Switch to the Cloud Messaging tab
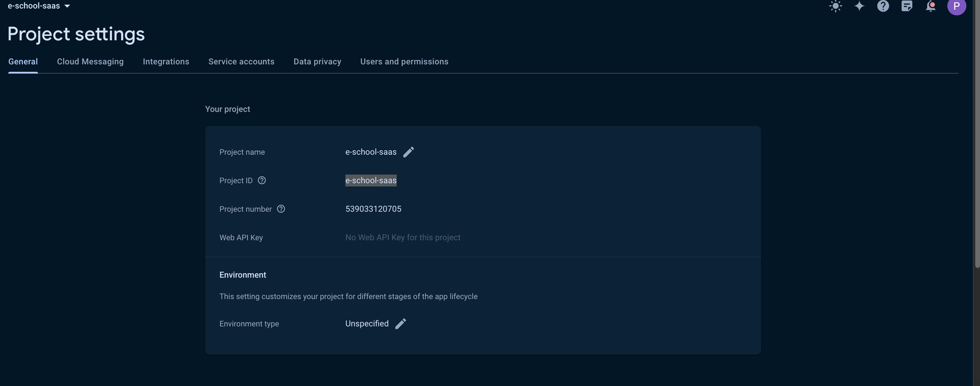The image size is (980, 386). [90, 62]
